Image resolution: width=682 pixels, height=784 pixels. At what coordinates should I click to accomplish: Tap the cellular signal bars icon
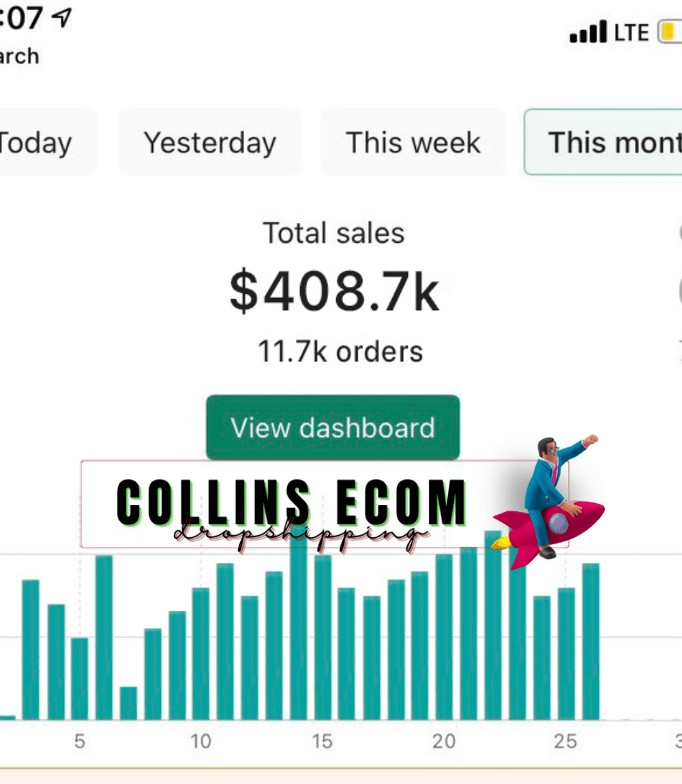click(588, 32)
